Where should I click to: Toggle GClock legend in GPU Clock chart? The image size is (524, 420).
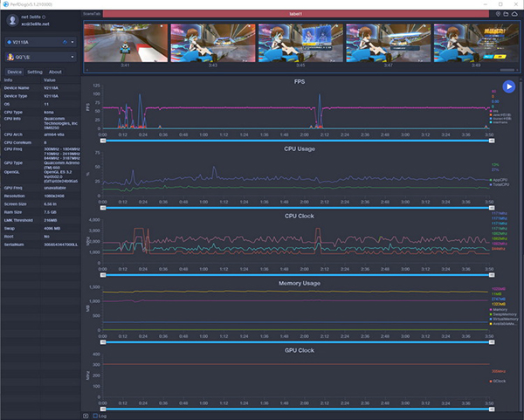click(x=497, y=382)
